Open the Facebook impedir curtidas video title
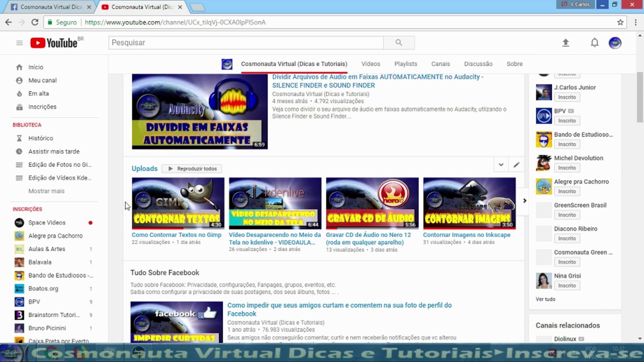Screen dimensions: 644x362 tap(340, 309)
